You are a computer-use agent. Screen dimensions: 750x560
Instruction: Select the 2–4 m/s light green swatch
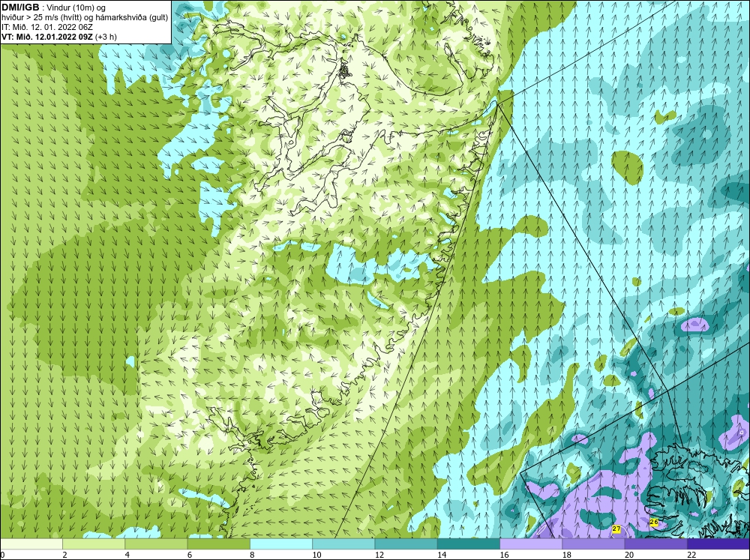tap(94, 544)
